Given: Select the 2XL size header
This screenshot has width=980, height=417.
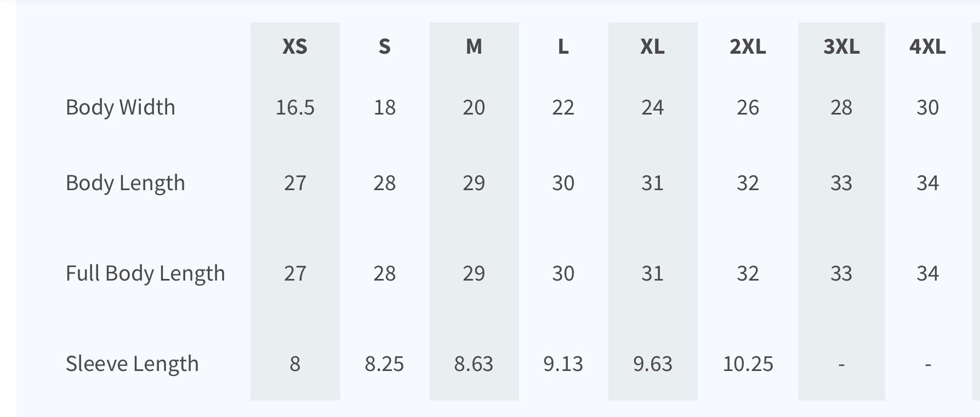Looking at the screenshot, I should [x=748, y=47].
